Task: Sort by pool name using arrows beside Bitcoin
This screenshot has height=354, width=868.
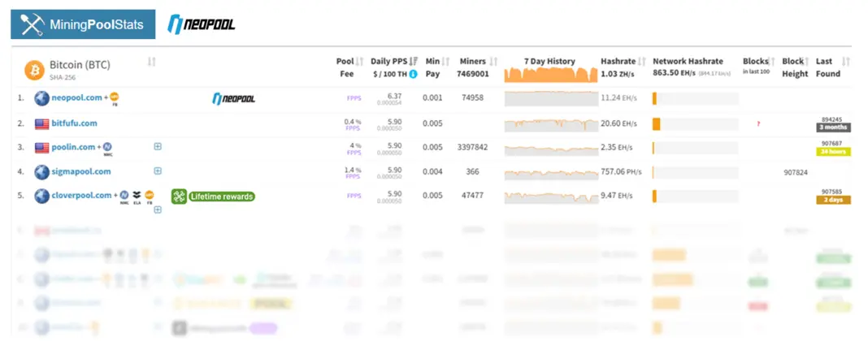Action: pyautogui.click(x=152, y=62)
